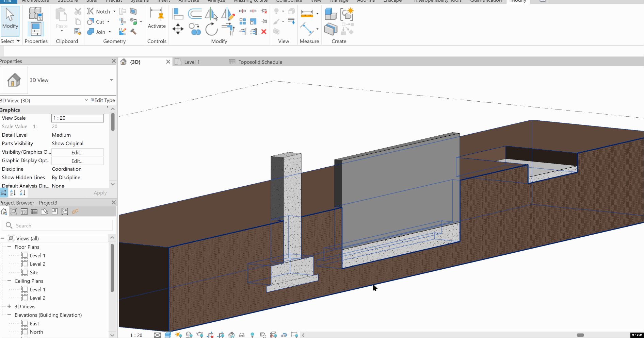This screenshot has width=644, height=338.
Task: Click the Project Browser search field
Action: tap(58, 225)
